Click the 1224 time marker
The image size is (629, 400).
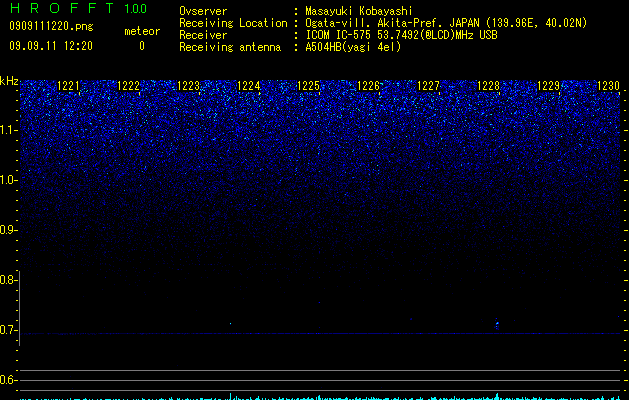[x=249, y=86]
